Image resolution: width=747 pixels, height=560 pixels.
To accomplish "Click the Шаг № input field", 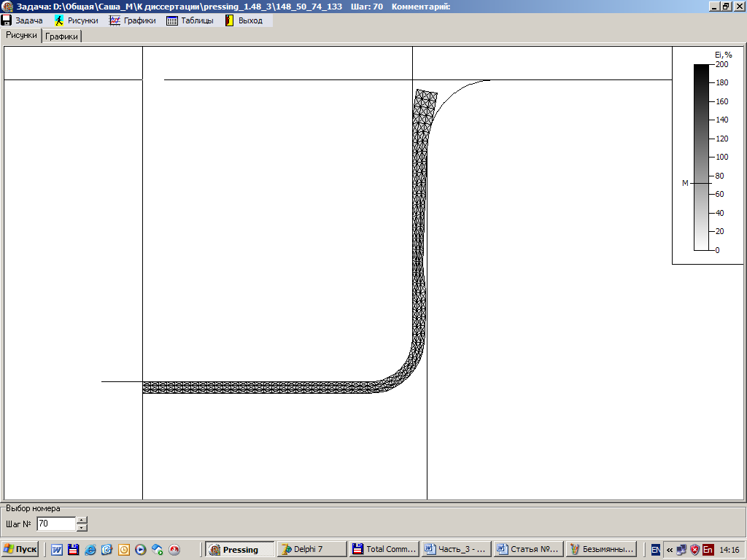I will [x=55, y=524].
